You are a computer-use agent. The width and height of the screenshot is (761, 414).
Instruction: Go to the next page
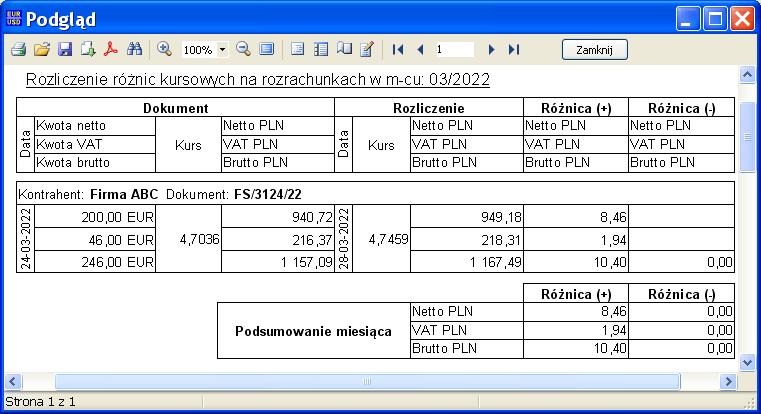[x=491, y=49]
